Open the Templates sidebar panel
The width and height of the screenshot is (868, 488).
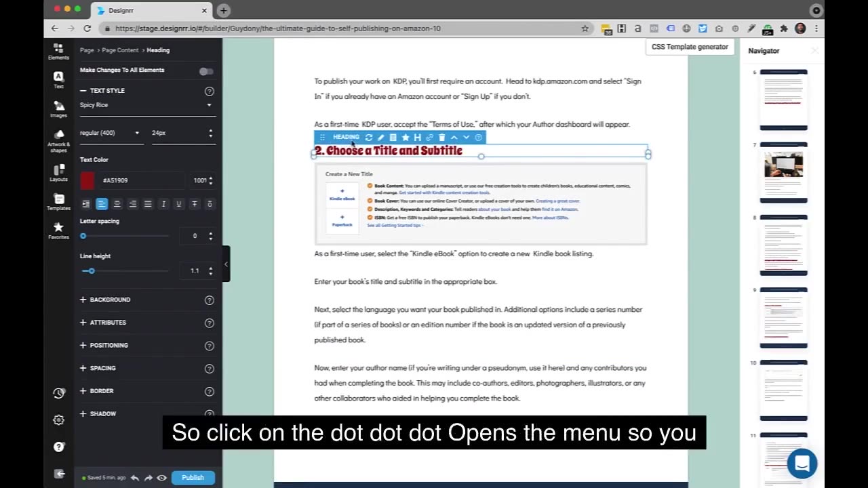click(58, 202)
